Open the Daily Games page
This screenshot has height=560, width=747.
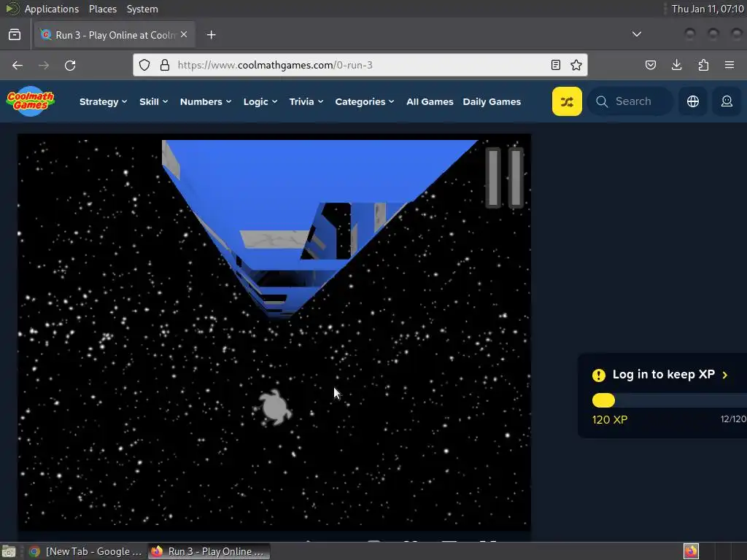492,101
